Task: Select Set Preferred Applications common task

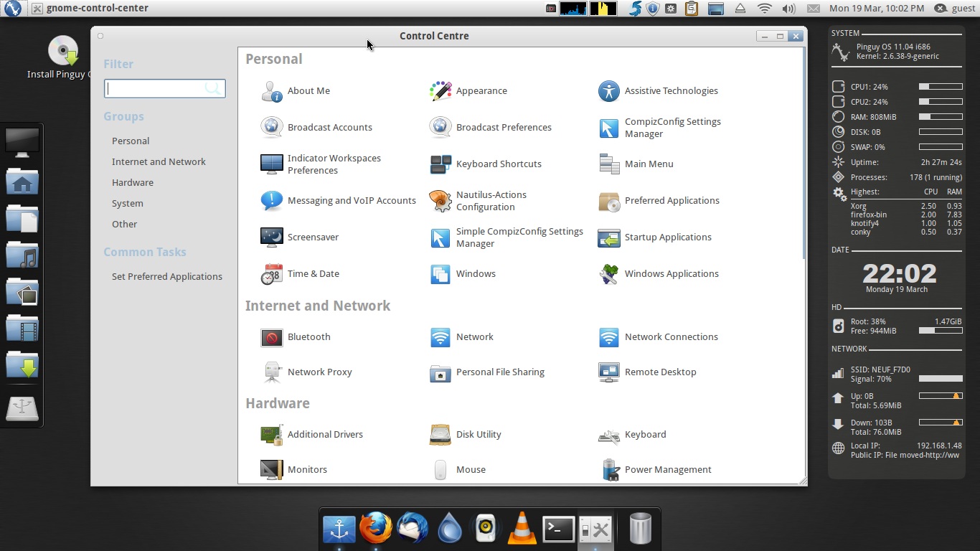Action: coord(167,276)
